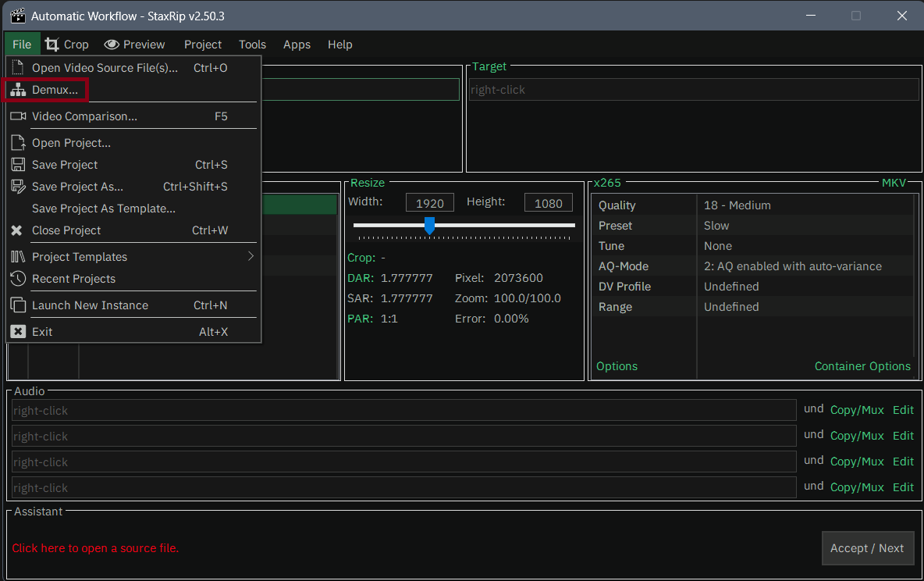Image resolution: width=924 pixels, height=581 pixels.
Task: Click the x265 encoder label link
Action: (607, 183)
